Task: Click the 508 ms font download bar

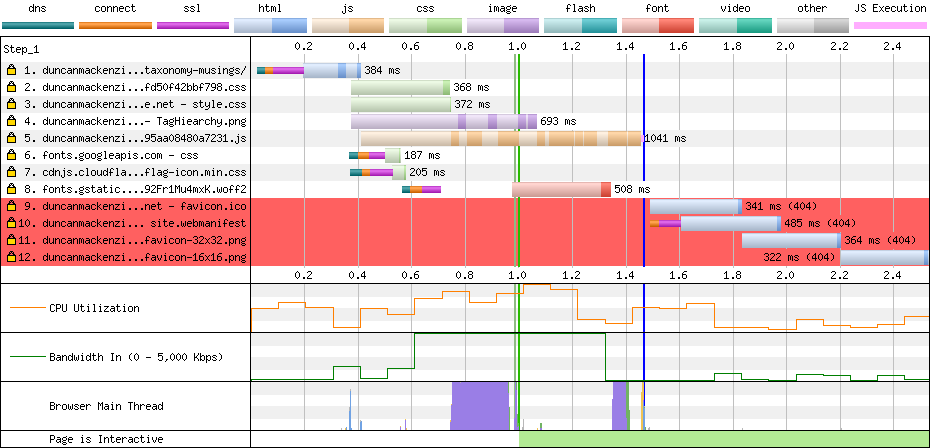Action: point(561,190)
